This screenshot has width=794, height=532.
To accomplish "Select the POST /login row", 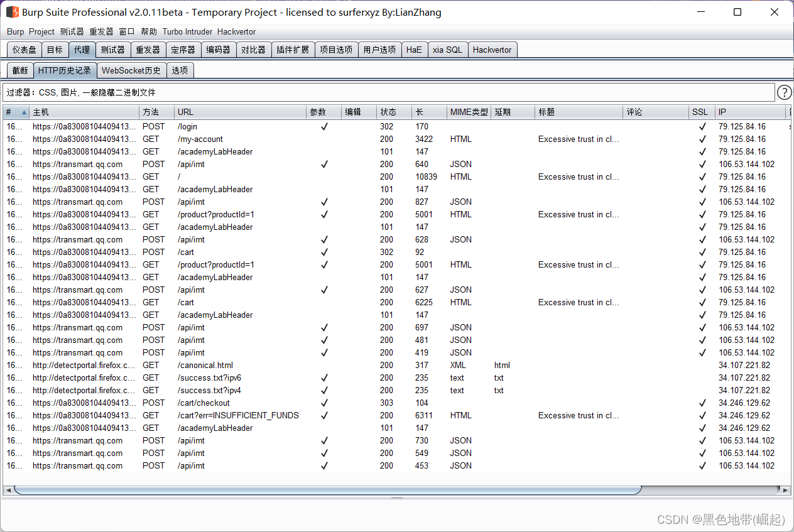I will click(396, 126).
